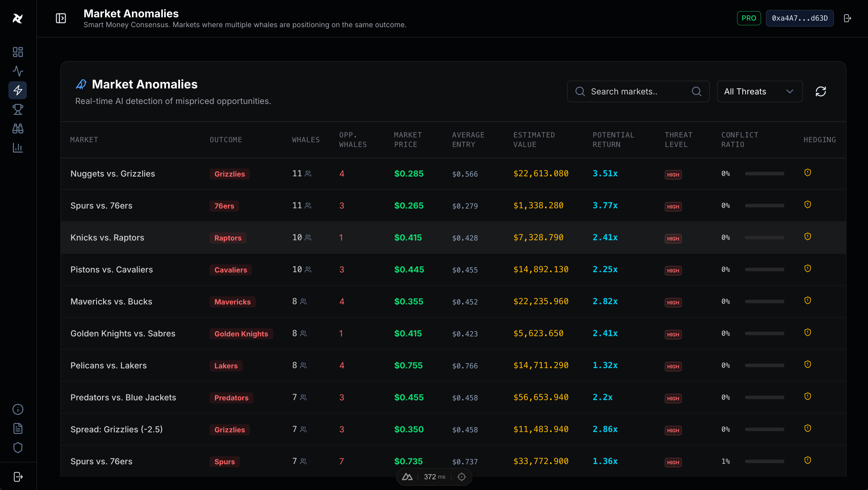Click the PRO badge
Image resolution: width=868 pixels, height=490 pixels.
pos(749,18)
